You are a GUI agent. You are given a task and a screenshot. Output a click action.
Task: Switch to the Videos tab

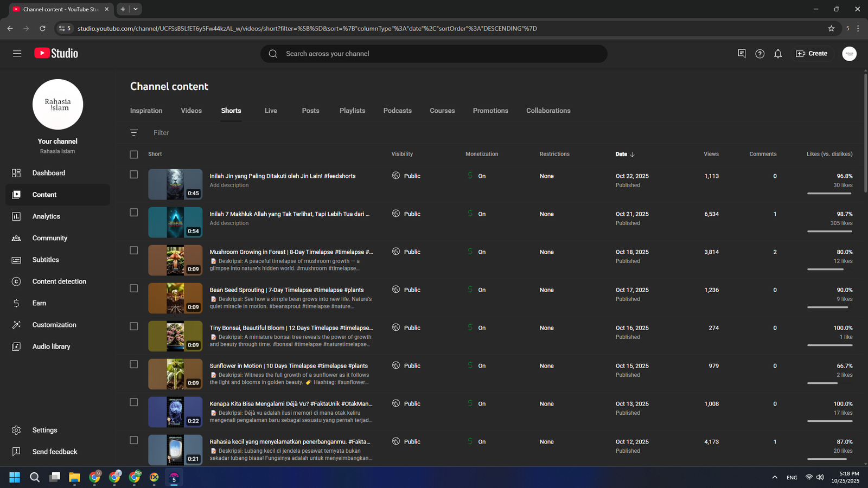[x=191, y=111]
